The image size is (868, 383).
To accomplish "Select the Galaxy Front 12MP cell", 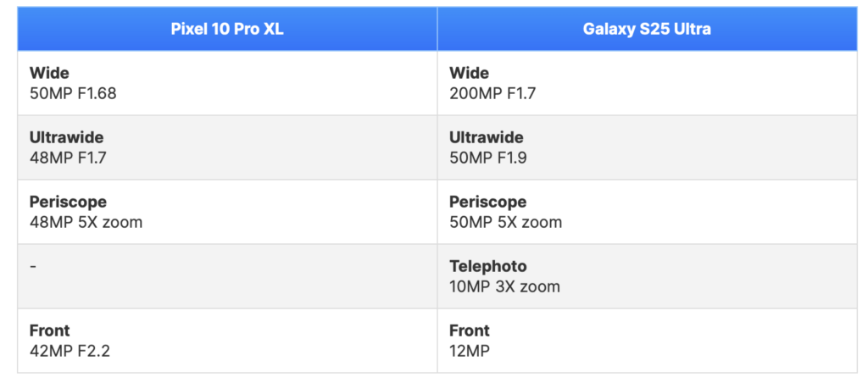I will (x=647, y=341).
